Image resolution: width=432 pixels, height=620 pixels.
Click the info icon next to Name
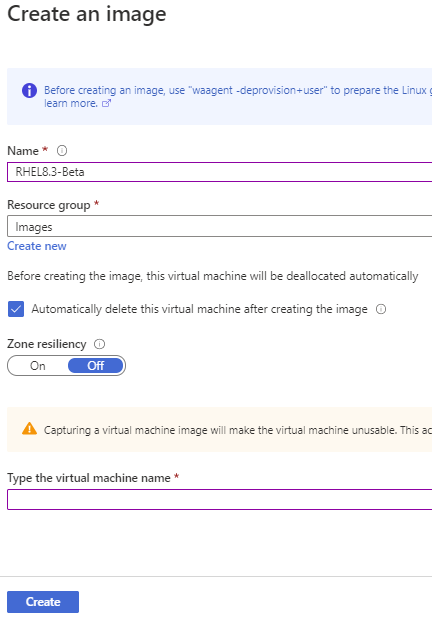(62, 151)
